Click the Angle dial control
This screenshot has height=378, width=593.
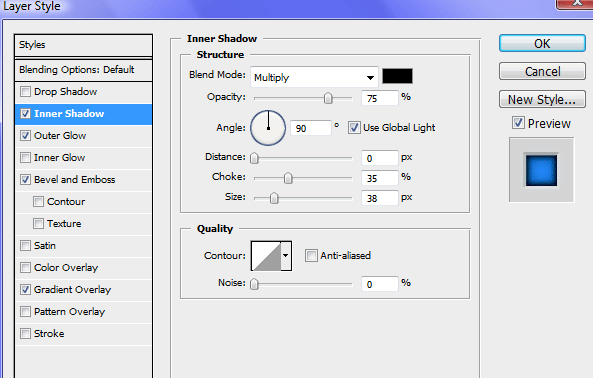(x=268, y=128)
